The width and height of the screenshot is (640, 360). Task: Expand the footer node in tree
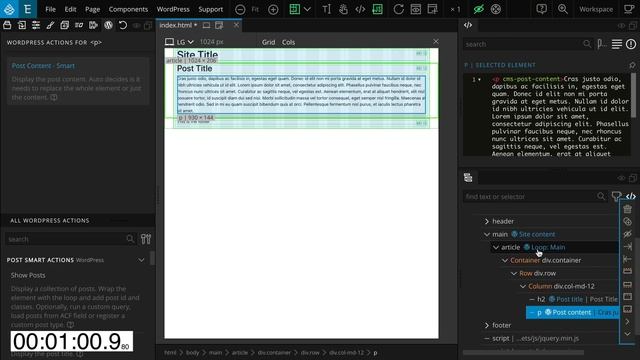487,325
